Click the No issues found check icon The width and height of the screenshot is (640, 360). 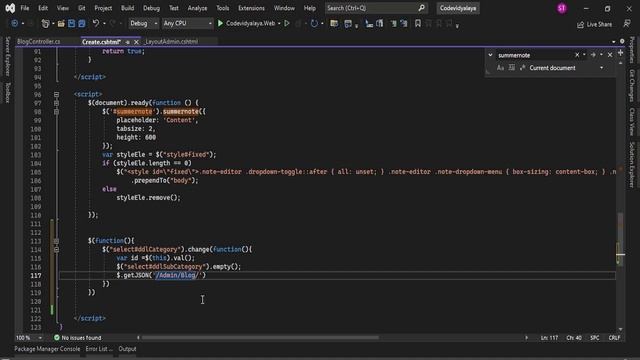pos(57,338)
